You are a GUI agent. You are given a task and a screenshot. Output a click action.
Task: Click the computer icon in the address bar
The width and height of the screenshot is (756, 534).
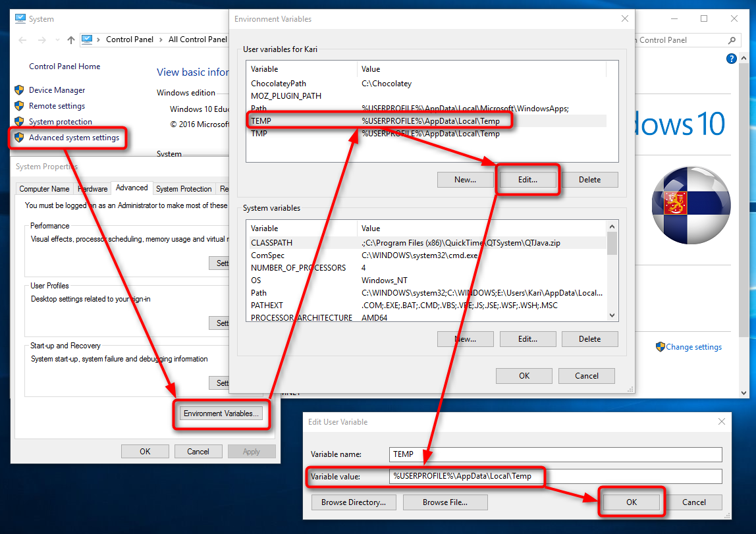click(x=87, y=40)
